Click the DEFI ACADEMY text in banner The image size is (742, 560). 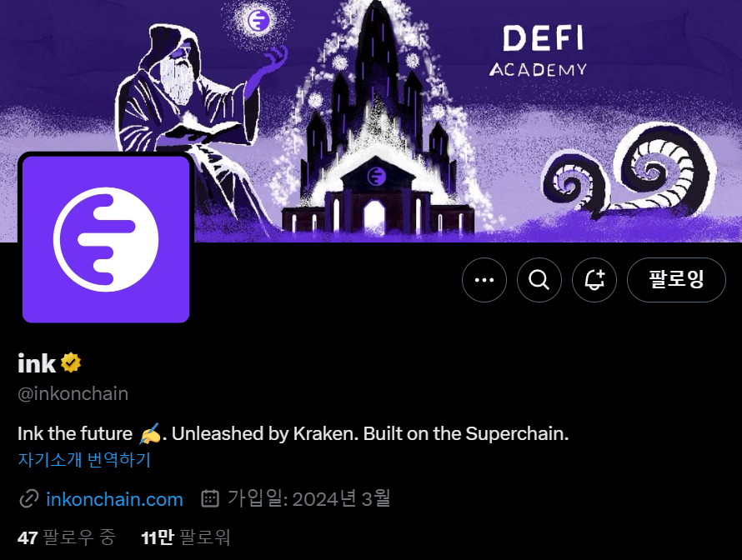point(539,51)
